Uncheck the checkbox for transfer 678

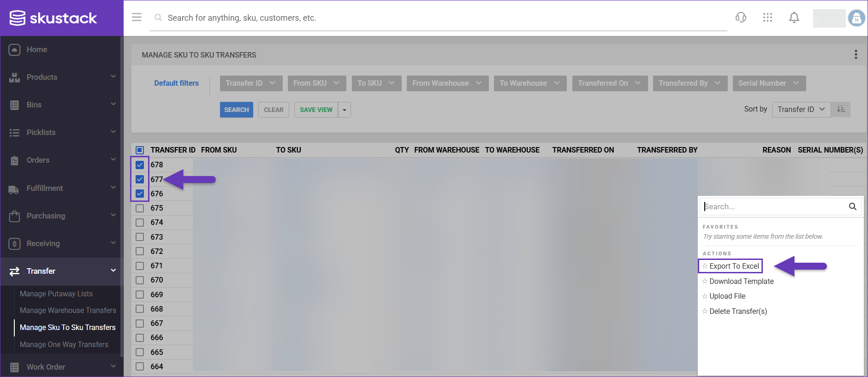coord(140,165)
